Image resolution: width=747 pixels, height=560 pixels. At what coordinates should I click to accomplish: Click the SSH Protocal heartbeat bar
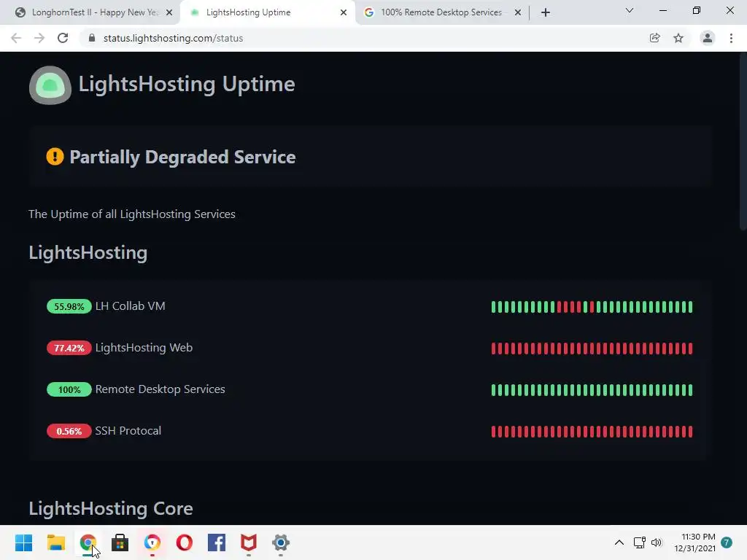point(592,432)
